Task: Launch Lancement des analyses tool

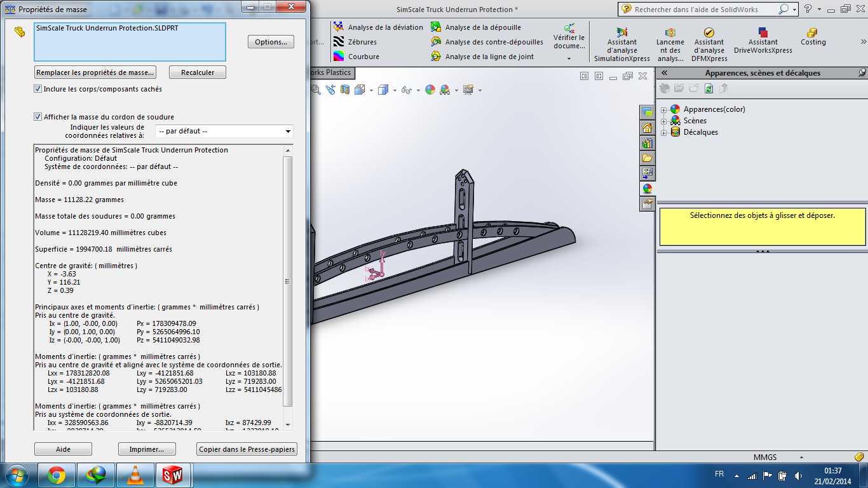Action: pos(670,44)
